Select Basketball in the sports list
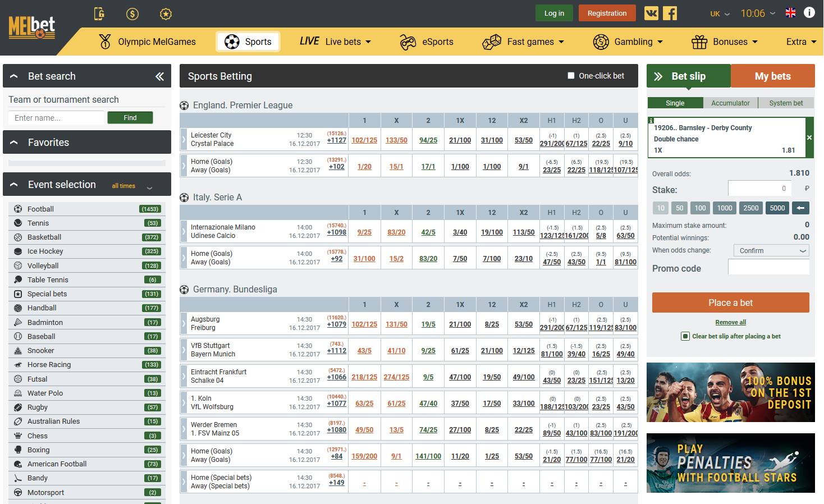 coord(87,237)
